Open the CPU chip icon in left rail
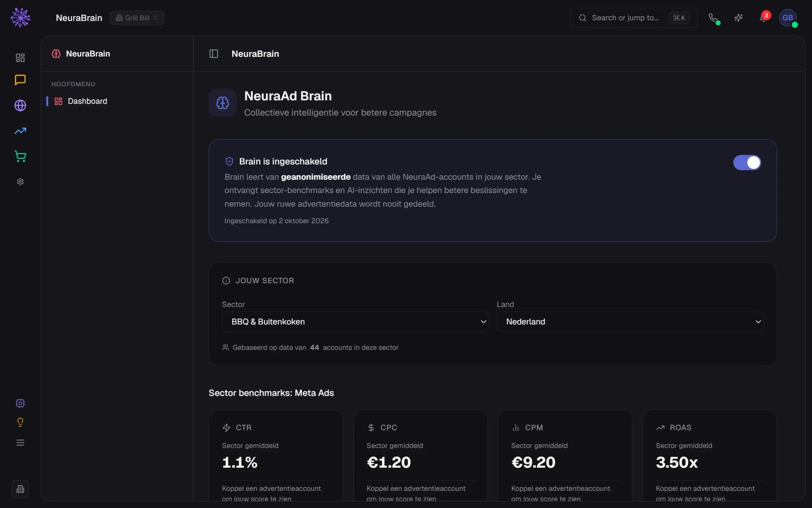 coord(20,403)
